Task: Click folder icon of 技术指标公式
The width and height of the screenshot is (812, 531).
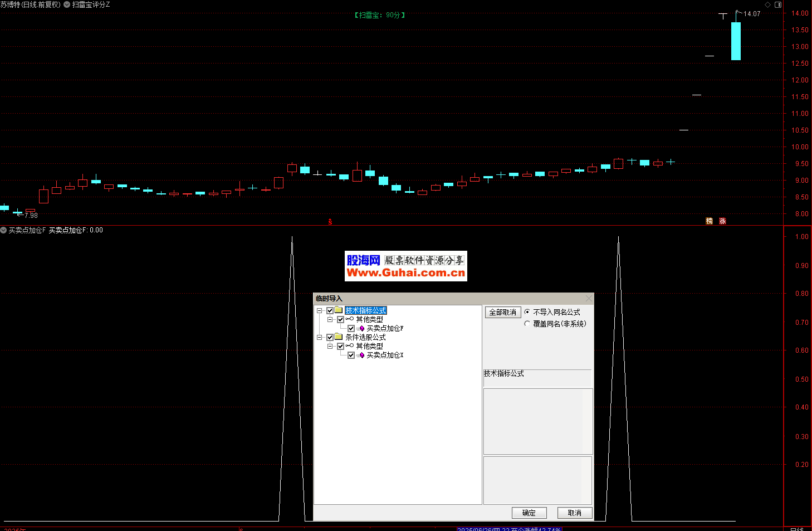Action: pos(338,310)
